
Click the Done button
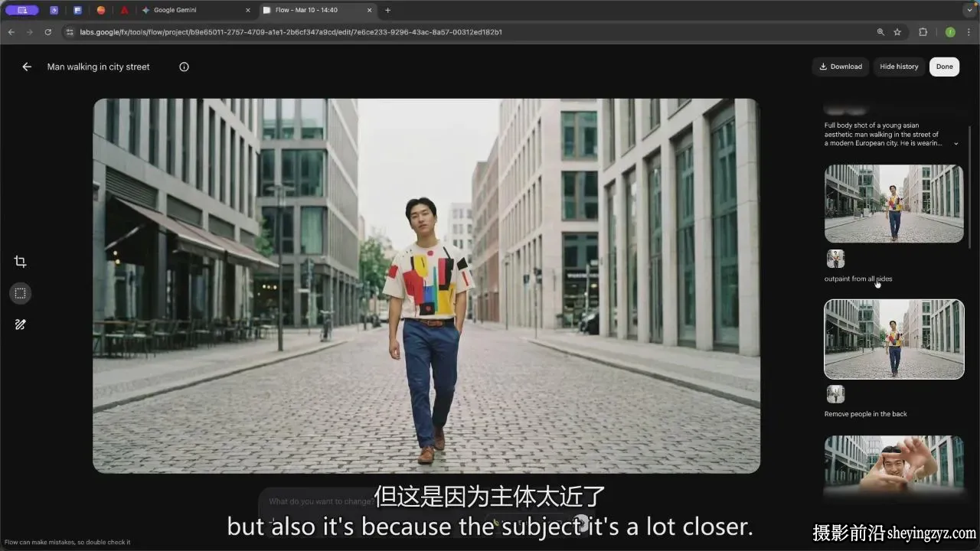coord(944,67)
